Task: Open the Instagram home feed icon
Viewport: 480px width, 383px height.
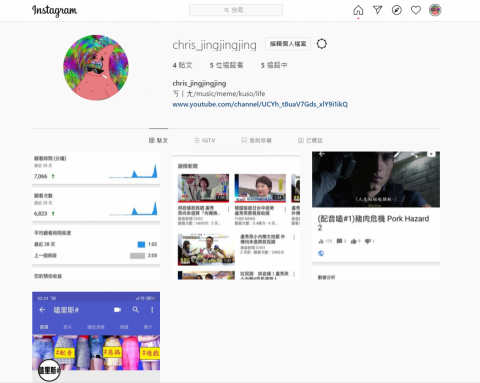Action: tap(358, 10)
